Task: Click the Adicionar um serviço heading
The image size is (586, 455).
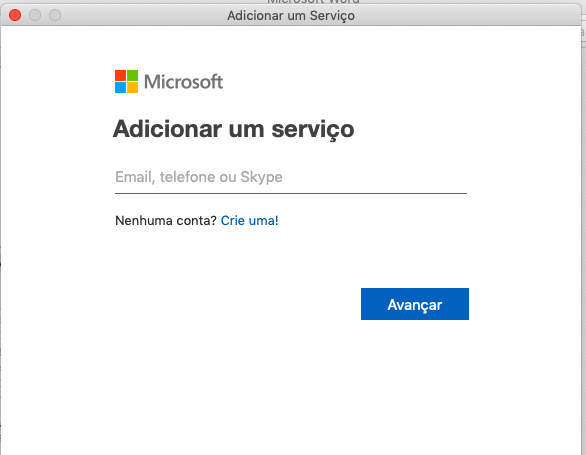Action: 234,129
